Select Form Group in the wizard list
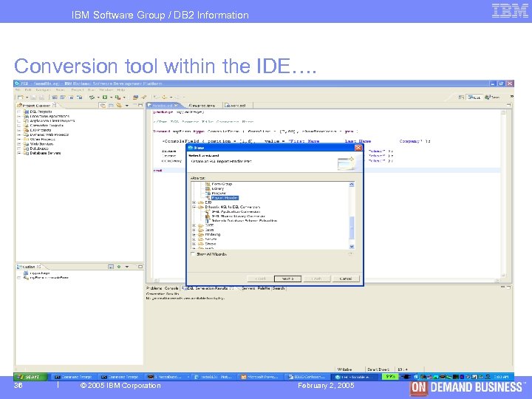 click(x=222, y=184)
